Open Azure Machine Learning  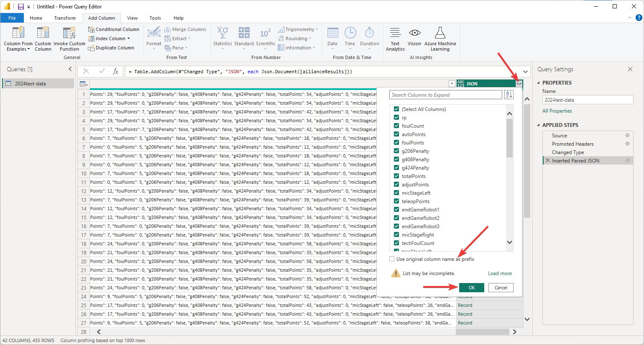tap(440, 39)
